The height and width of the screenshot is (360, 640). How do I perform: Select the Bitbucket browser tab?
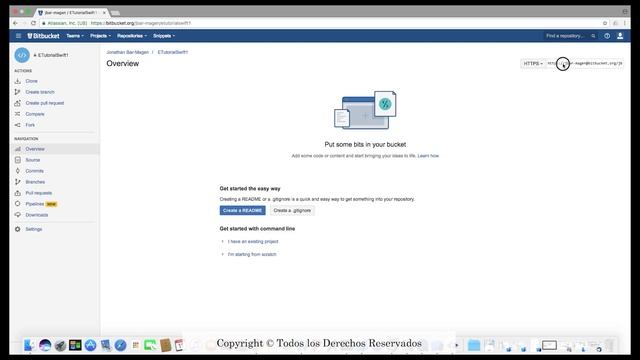(x=72, y=13)
